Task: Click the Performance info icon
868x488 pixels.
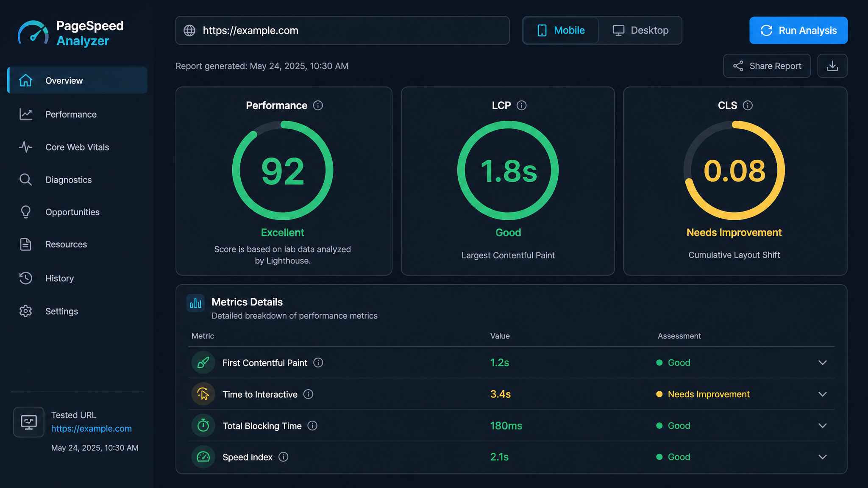Action: pos(318,105)
